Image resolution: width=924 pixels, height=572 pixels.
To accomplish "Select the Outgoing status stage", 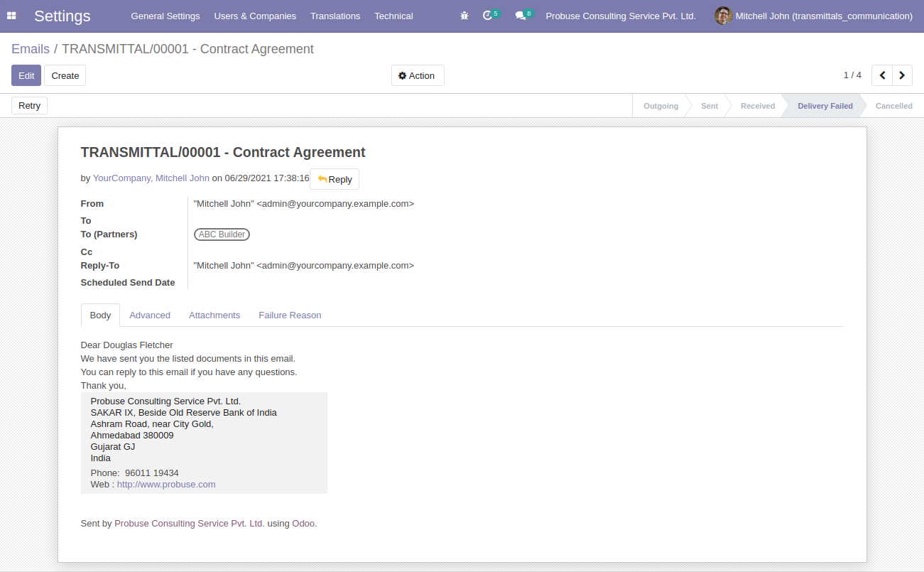I will pyautogui.click(x=661, y=106).
